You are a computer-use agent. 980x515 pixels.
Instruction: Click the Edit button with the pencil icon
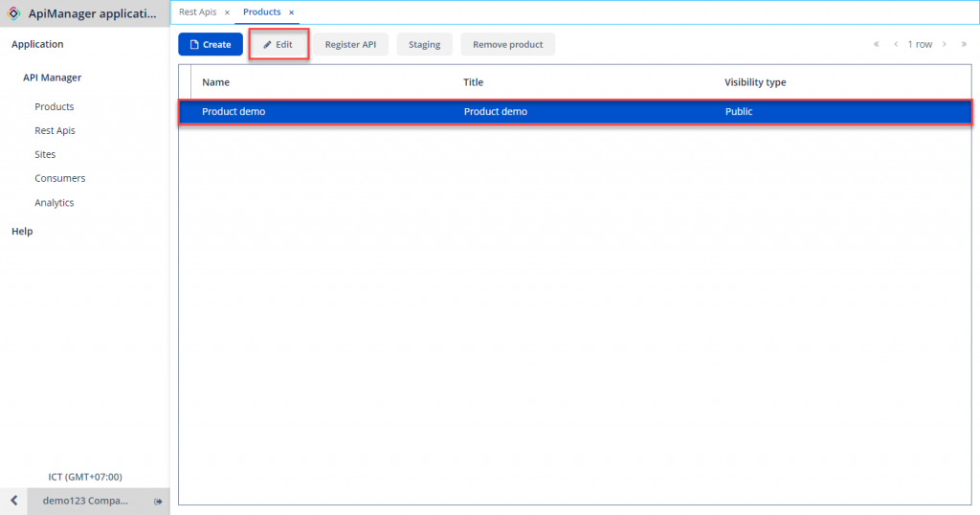(x=278, y=44)
